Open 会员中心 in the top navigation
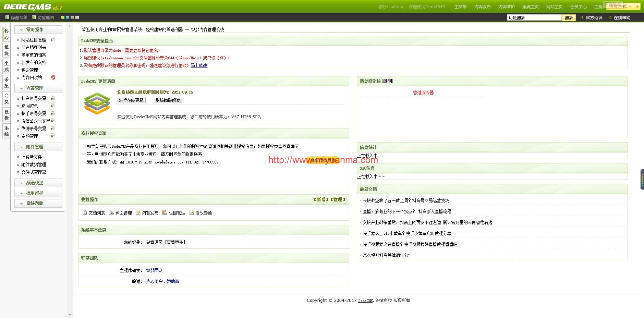644x318 pixels. pyautogui.click(x=578, y=7)
